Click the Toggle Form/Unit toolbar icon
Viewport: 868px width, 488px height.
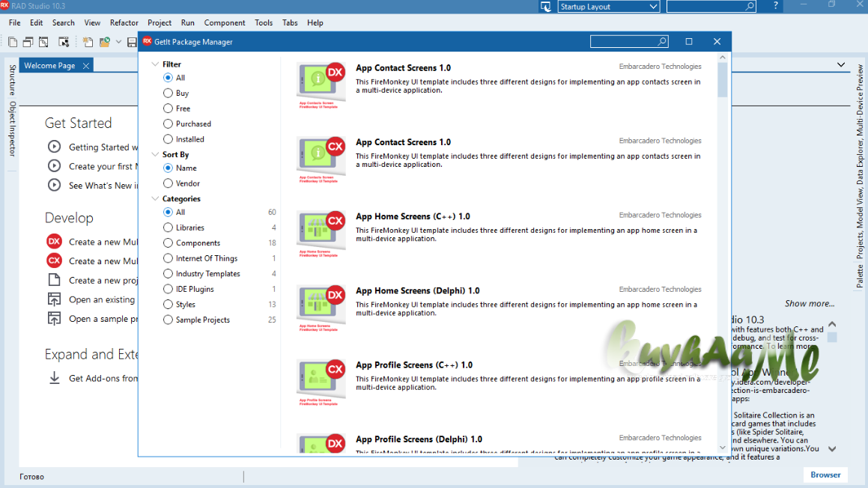click(x=64, y=42)
